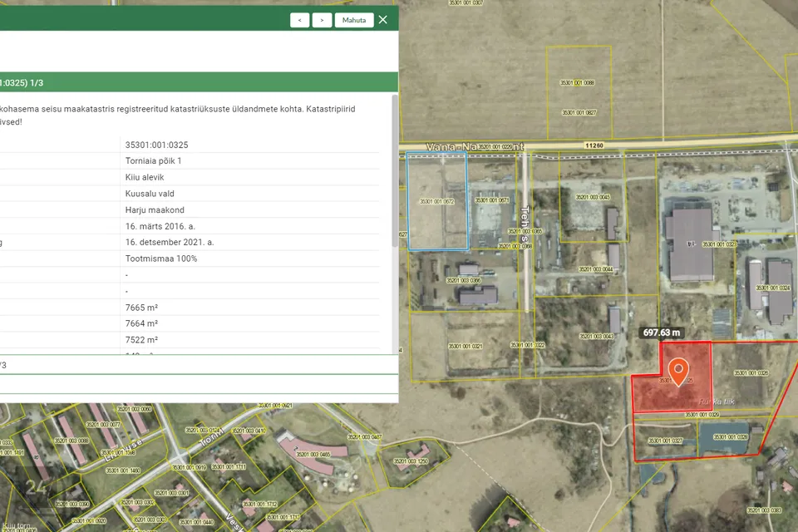Click the Torniaia põik 1 address value
The width and height of the screenshot is (798, 532).
click(x=153, y=160)
